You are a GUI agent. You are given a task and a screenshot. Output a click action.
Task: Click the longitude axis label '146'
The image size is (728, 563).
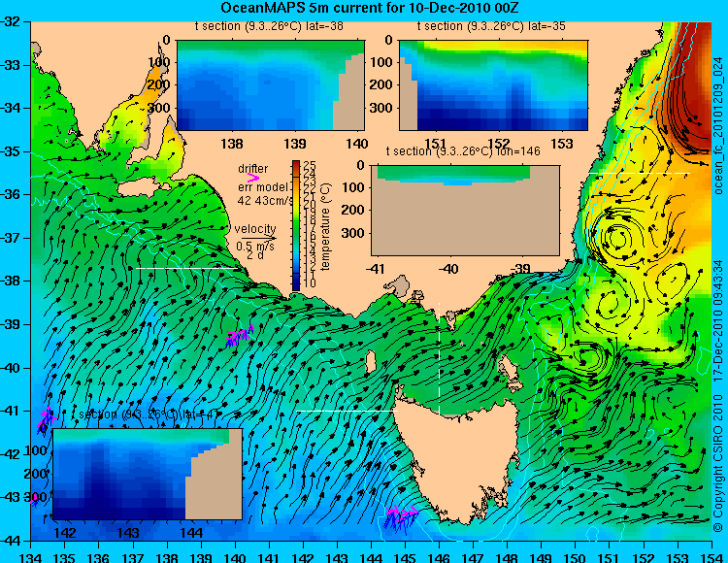(439, 557)
